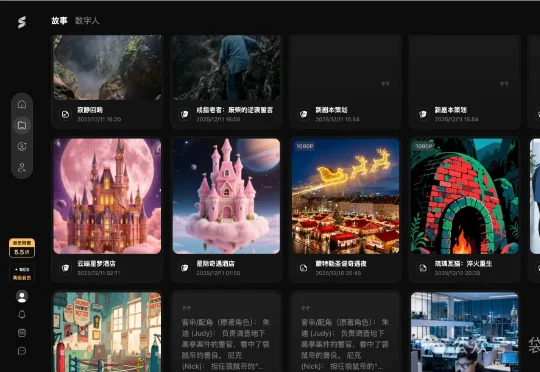Screen dimensions: 540x372
Task: Select the title 云端星梦酒店
Action: tap(96, 264)
